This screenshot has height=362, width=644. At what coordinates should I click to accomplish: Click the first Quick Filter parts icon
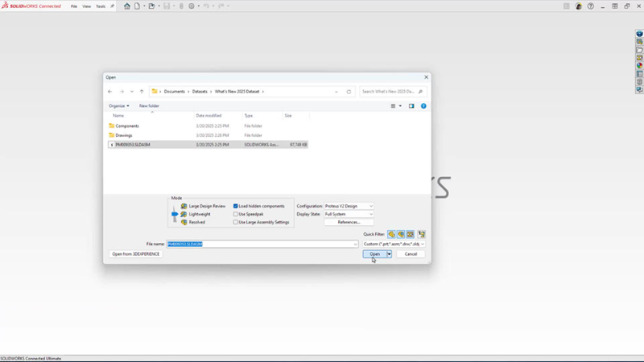click(x=391, y=234)
